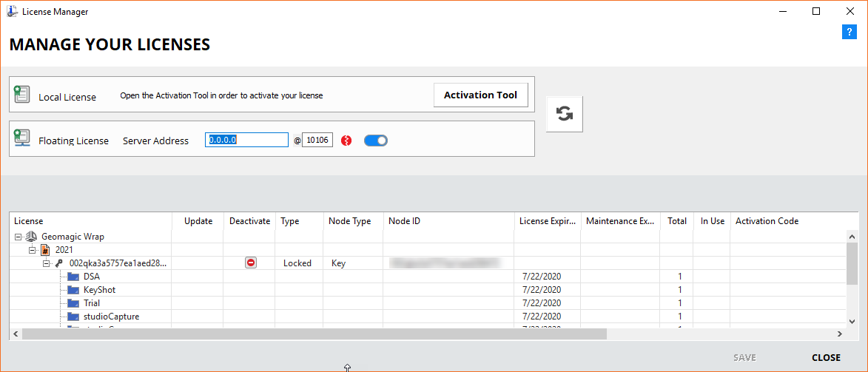Select the 2021 tree row
Viewport: 868px width, 372px height.
click(428, 250)
